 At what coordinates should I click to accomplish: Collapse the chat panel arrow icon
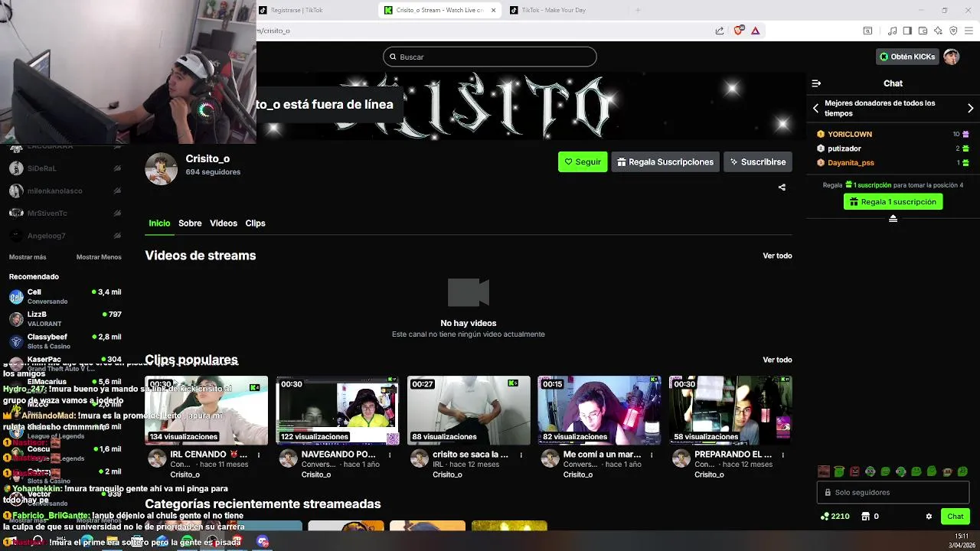pyautogui.click(x=816, y=83)
